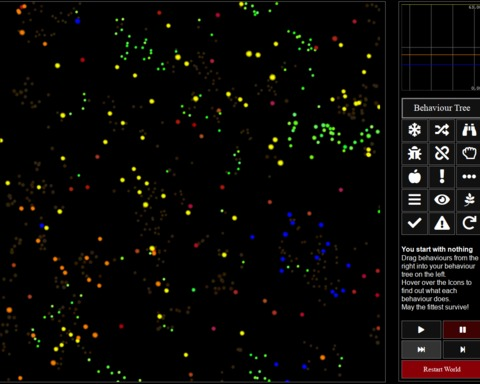Select the warning triangle behaviour icon

(442, 223)
